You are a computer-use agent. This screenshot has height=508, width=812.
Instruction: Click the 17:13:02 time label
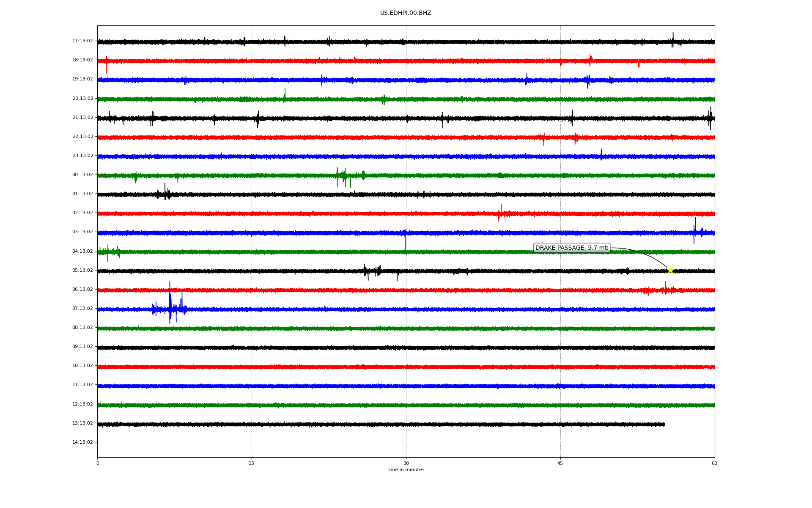[82, 41]
